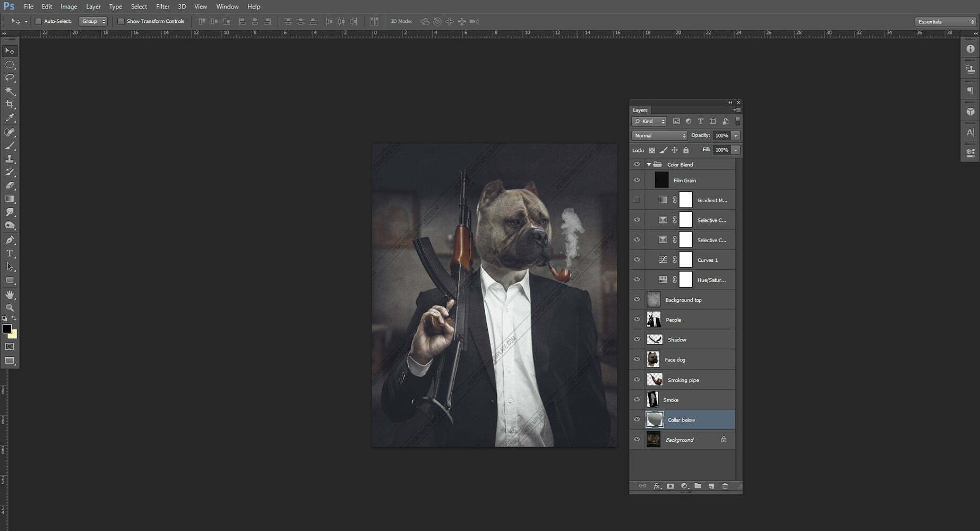Select the Crop tool

(10, 105)
